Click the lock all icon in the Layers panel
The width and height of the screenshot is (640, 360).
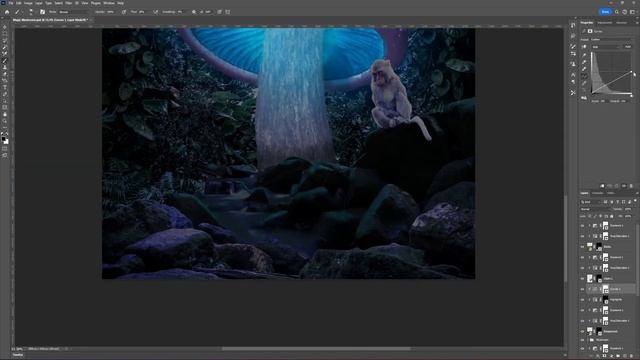[611, 216]
